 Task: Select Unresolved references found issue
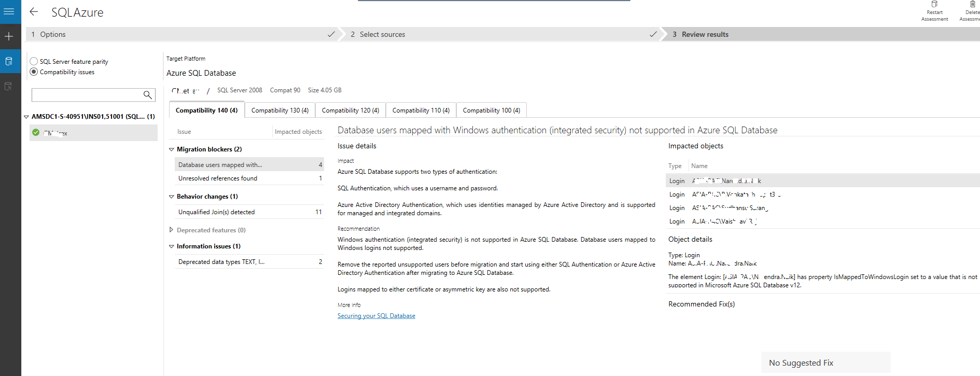(218, 178)
